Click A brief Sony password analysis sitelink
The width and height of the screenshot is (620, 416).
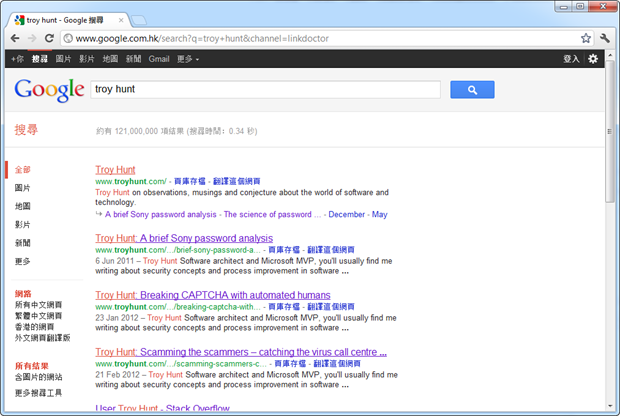point(161,214)
